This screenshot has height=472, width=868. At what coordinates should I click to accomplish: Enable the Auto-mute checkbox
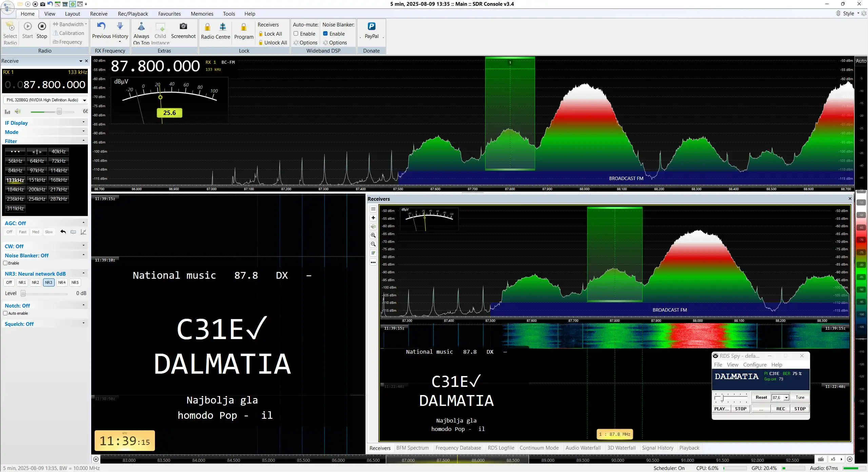pos(296,34)
